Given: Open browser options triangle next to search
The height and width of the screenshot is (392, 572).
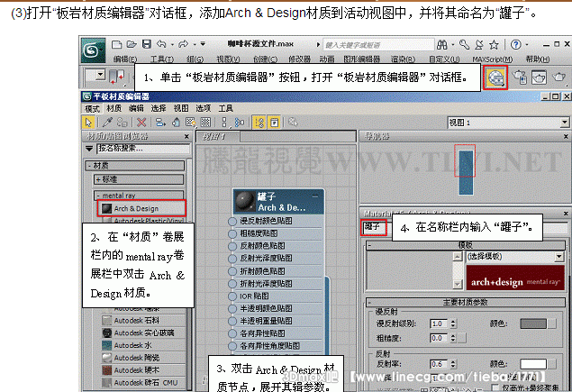Looking at the screenshot, I should 89,149.
